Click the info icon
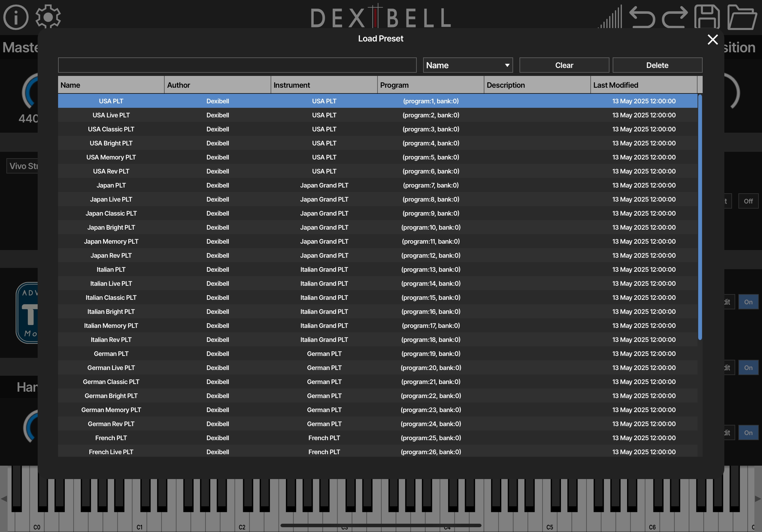762x532 pixels. pyautogui.click(x=16, y=17)
